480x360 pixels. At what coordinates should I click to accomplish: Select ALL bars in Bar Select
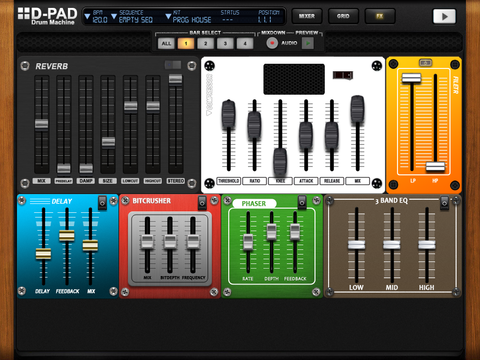click(166, 43)
